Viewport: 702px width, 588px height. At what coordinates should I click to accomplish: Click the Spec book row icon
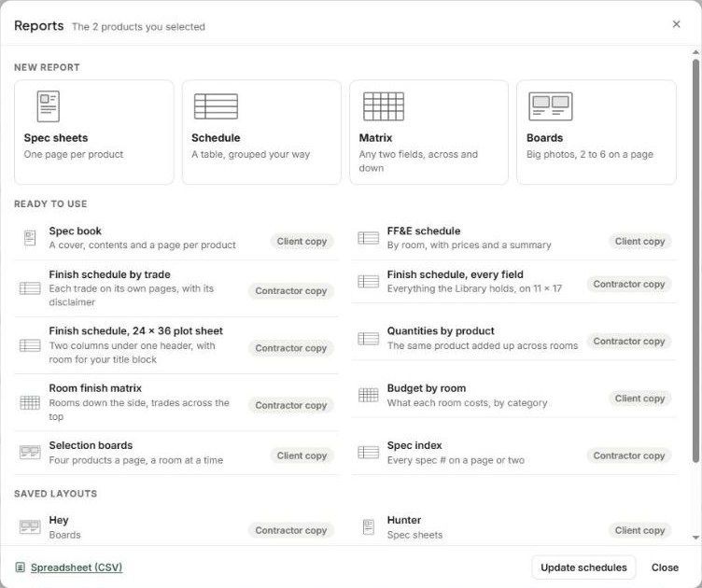click(30, 238)
